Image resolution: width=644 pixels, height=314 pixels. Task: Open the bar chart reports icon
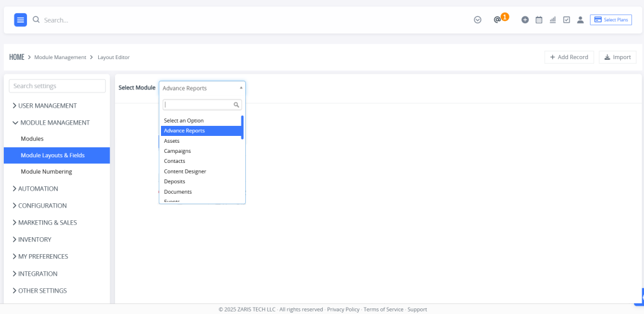point(553,20)
